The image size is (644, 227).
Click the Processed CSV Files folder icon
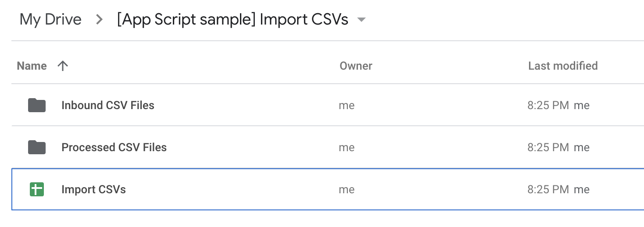[37, 147]
